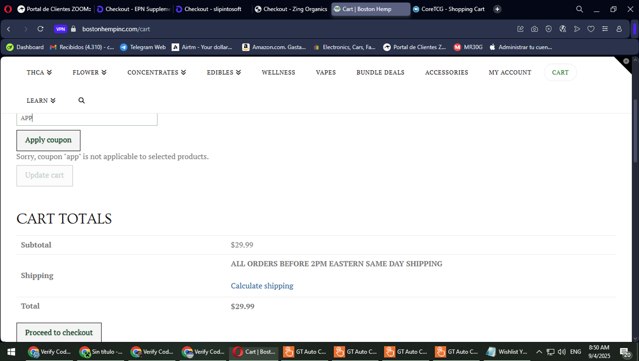
Task: Click the page vertical scrollbar
Action: point(635,130)
